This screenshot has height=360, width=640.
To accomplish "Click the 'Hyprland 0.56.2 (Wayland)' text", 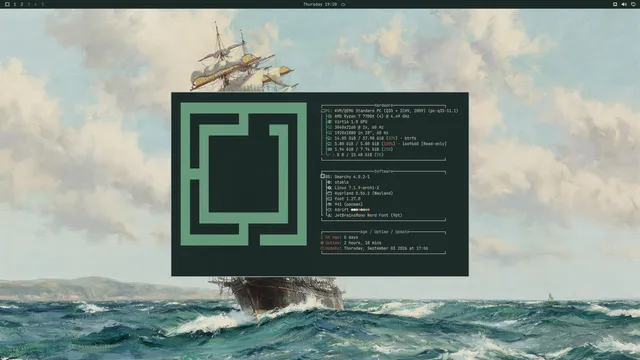I will pos(364,193).
